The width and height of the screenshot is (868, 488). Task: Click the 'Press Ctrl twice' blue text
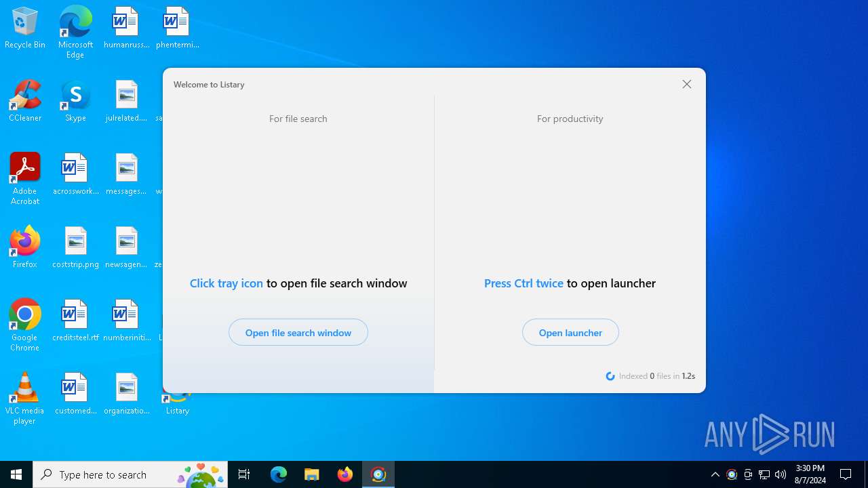(524, 283)
